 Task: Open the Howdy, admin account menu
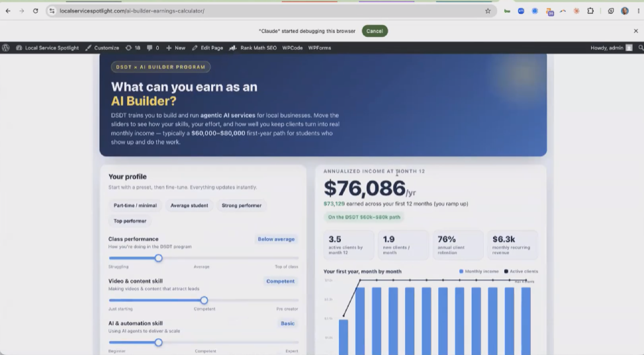coord(611,48)
